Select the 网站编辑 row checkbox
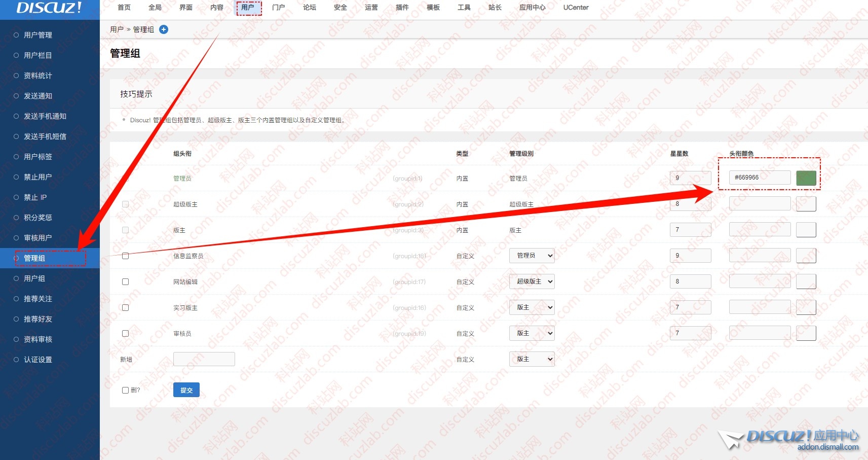 click(126, 282)
